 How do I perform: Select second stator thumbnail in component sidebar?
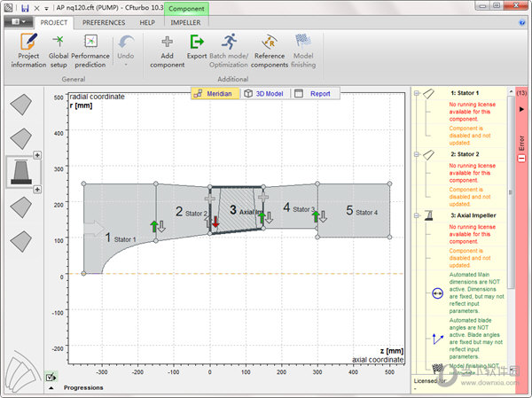pyautogui.click(x=21, y=138)
